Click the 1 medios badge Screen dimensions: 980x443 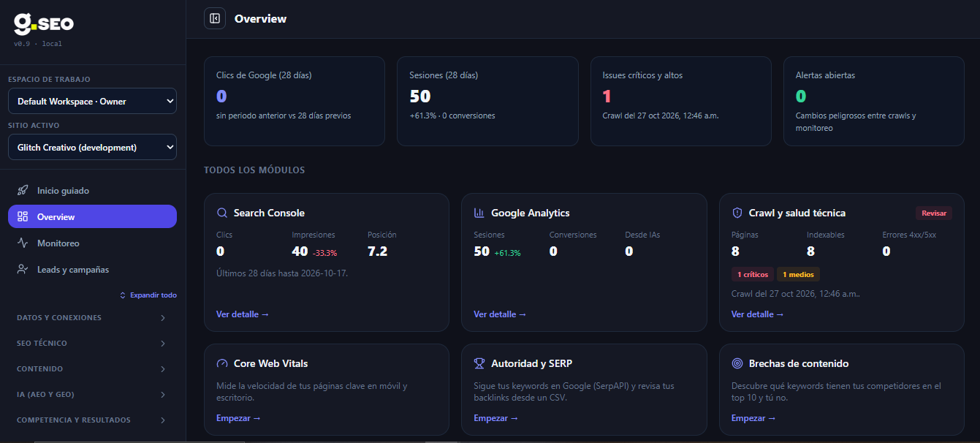click(799, 275)
